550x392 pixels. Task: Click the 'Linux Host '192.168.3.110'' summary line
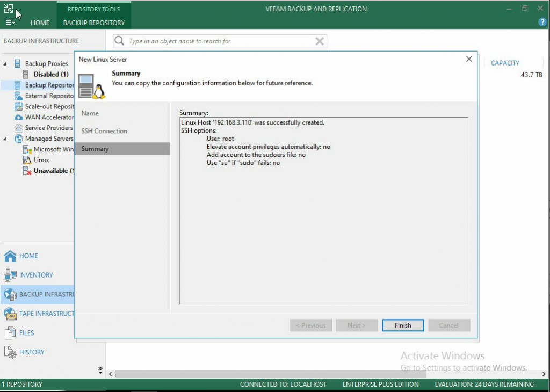point(252,122)
